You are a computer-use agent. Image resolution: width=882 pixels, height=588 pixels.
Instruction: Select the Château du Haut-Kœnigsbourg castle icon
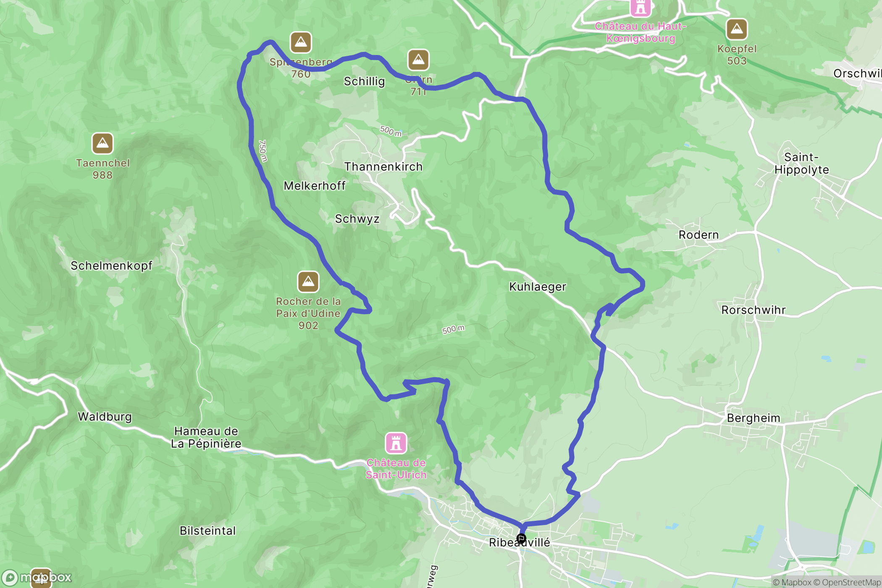click(x=640, y=7)
